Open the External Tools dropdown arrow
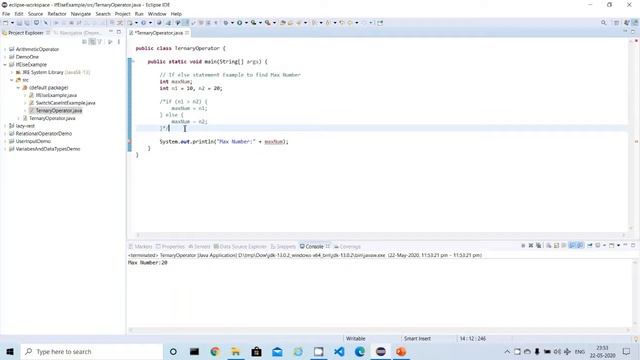 pyautogui.click(x=274, y=23)
